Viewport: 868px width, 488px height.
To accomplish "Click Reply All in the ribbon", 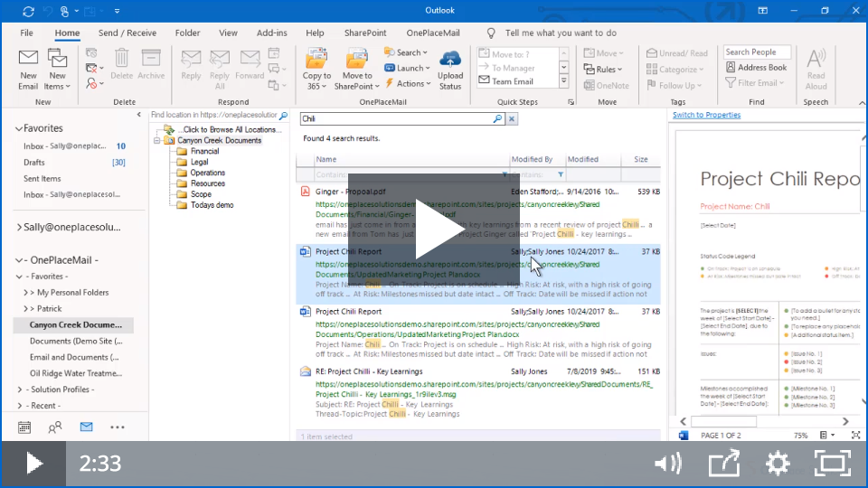I will [x=219, y=70].
